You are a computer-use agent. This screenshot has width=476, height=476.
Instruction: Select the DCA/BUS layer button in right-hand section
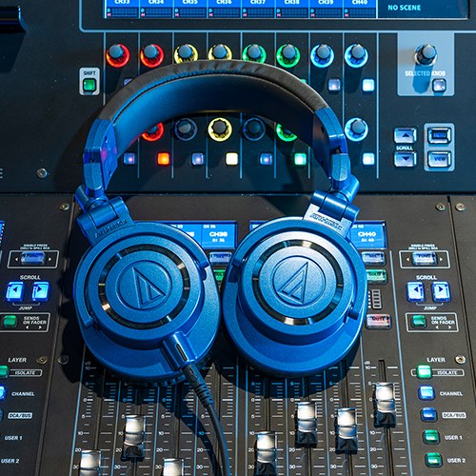[428, 414]
